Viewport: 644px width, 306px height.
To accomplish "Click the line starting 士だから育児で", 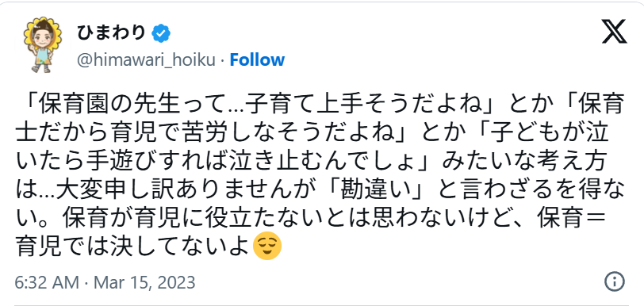I will (x=312, y=134).
